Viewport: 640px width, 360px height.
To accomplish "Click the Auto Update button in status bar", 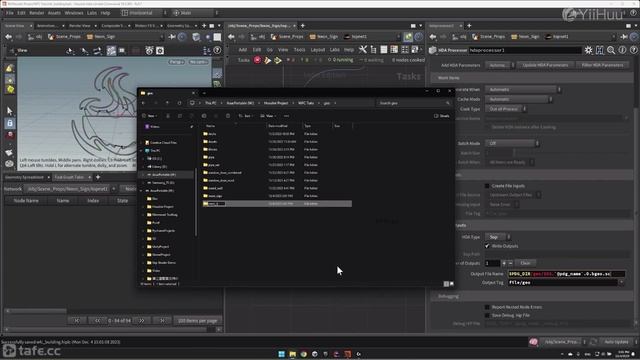I will click(x=616, y=342).
